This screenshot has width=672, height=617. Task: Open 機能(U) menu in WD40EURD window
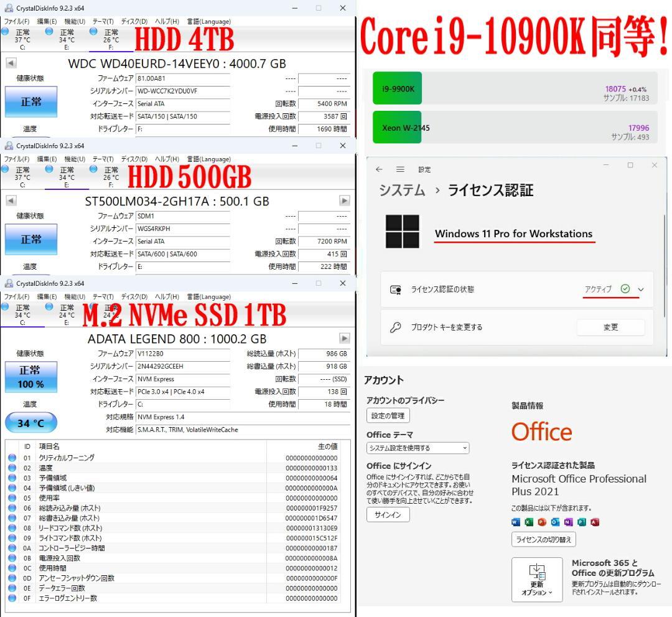pyautogui.click(x=75, y=21)
